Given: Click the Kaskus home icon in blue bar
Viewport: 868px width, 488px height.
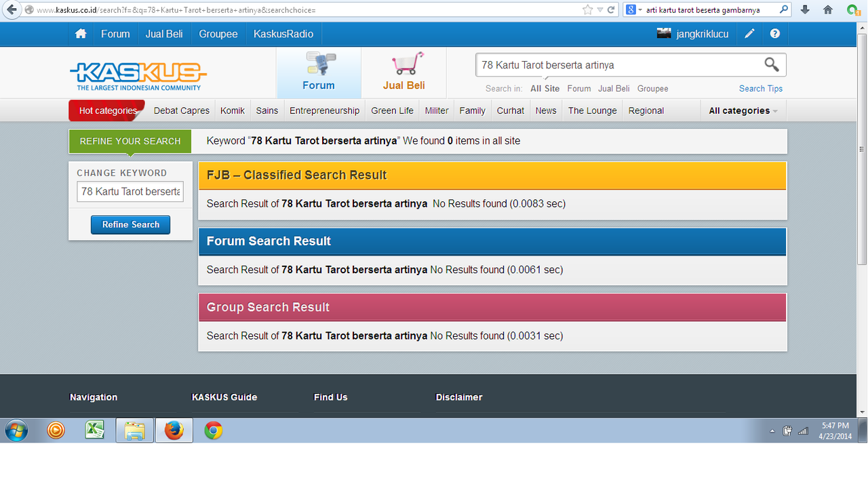Looking at the screenshot, I should (81, 33).
